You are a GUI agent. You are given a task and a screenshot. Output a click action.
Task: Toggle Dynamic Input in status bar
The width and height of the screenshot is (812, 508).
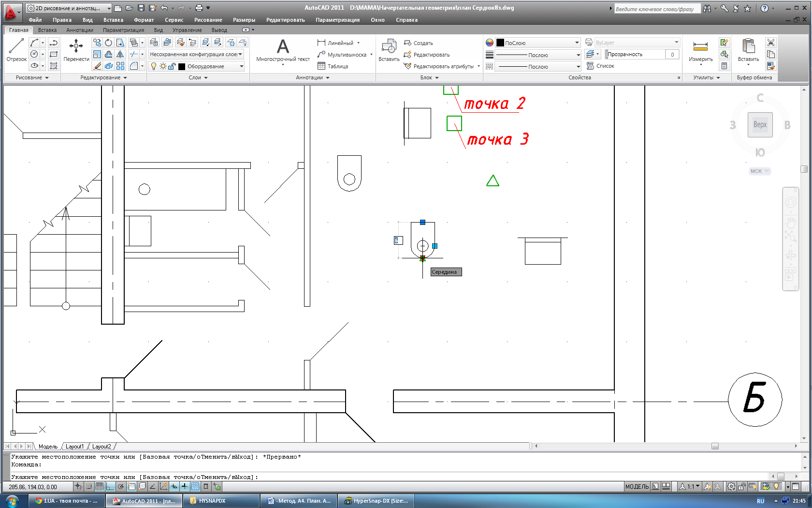pyautogui.click(x=174, y=486)
